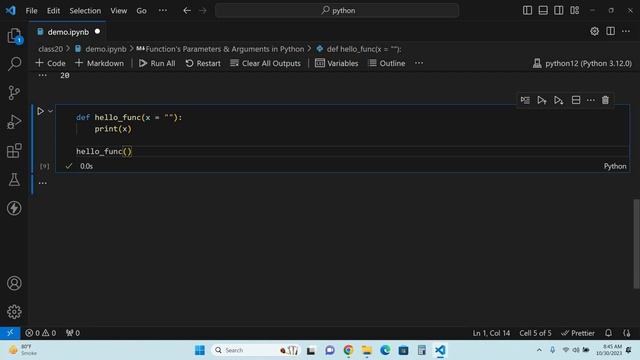Click Cell 5 of 5 status item
This screenshot has height=360, width=640.
point(535,333)
